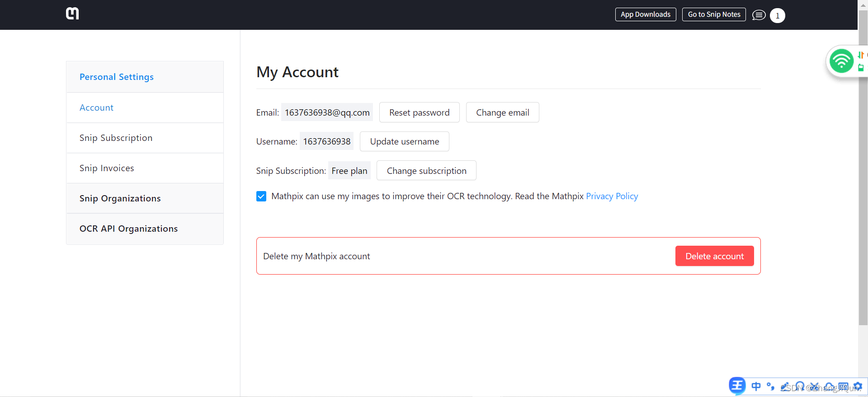Image resolution: width=868 pixels, height=397 pixels.
Task: Click the green Wi-Fi floating widget
Action: (841, 61)
